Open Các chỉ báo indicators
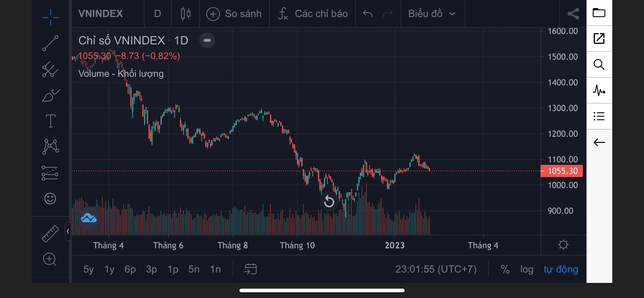This screenshot has height=298, width=644. coord(313,14)
